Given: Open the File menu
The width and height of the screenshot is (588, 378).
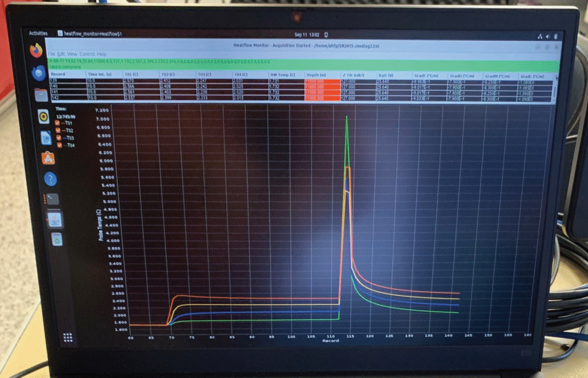Looking at the screenshot, I should coord(52,54).
